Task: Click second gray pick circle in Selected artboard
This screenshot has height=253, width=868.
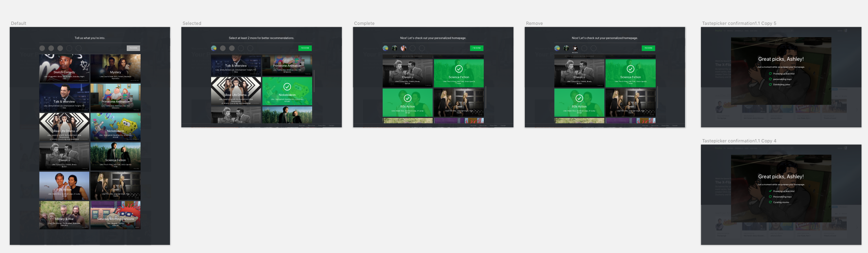Action: pos(223,48)
